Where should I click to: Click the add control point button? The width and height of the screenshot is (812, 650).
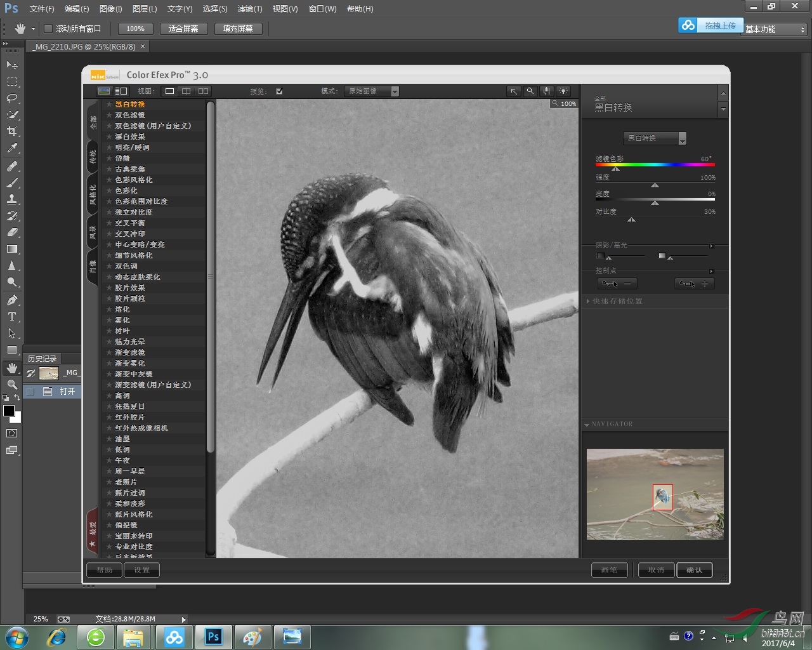(694, 284)
